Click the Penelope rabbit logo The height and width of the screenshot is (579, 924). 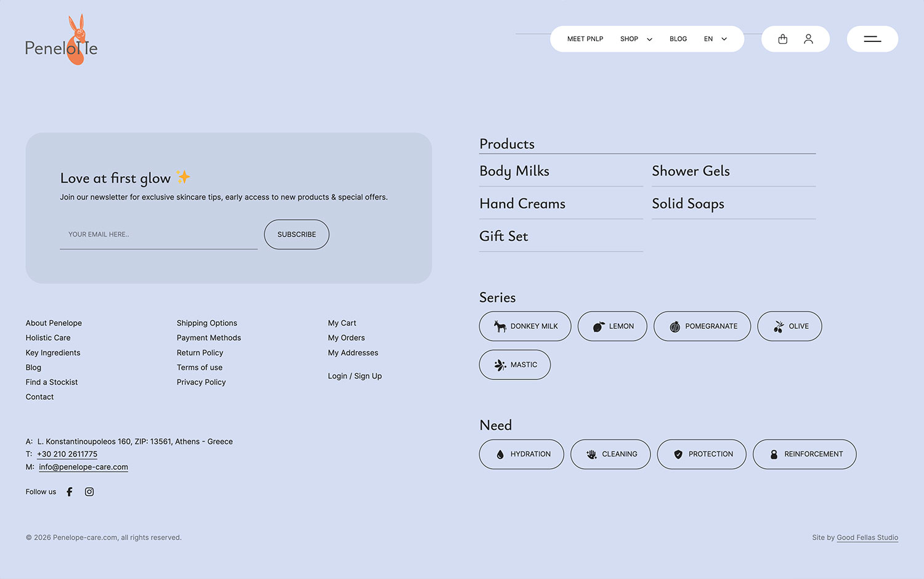(61, 39)
